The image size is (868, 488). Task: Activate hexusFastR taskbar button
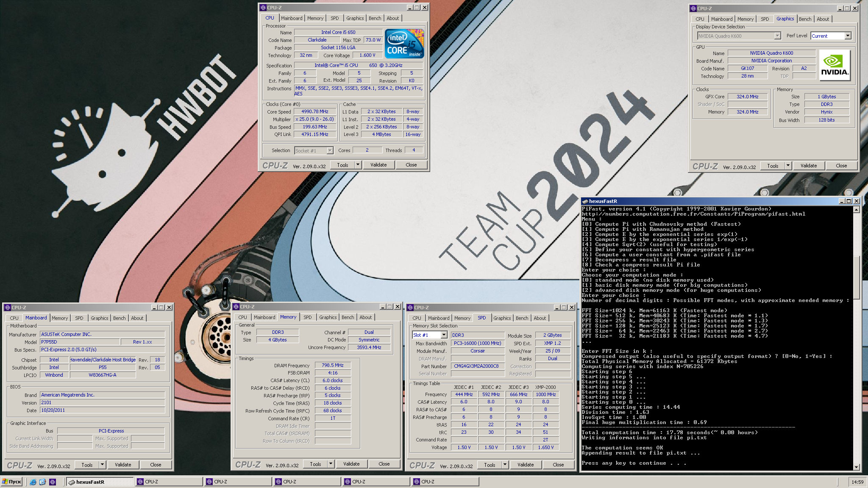100,482
